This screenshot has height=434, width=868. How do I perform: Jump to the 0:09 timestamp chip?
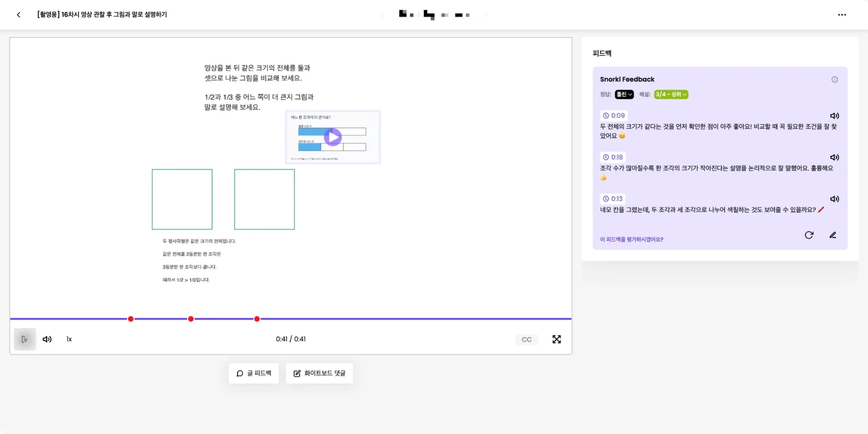point(614,116)
